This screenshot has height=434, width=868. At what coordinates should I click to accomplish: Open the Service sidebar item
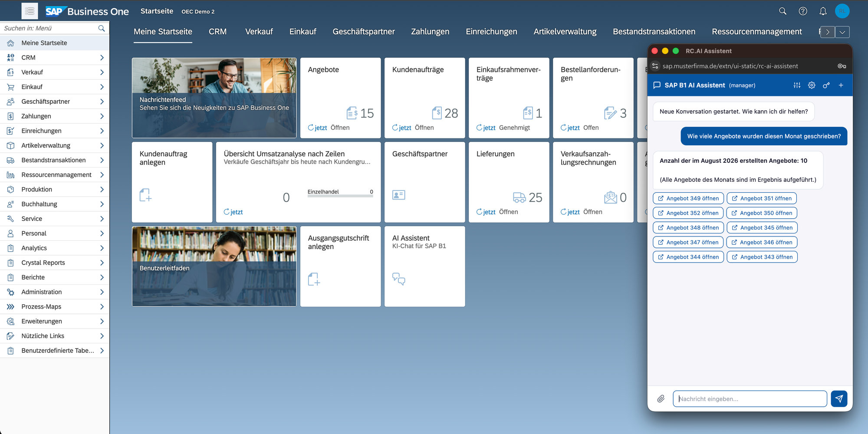tap(55, 219)
